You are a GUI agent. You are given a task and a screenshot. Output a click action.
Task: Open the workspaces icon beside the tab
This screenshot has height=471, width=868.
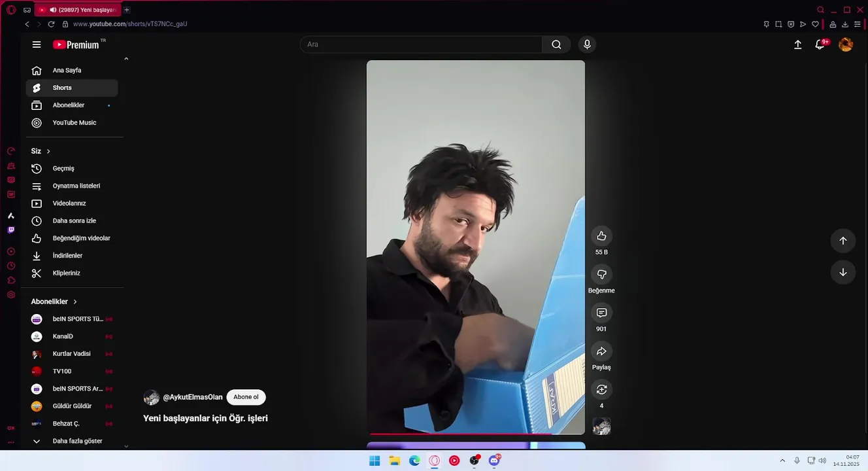pos(27,10)
